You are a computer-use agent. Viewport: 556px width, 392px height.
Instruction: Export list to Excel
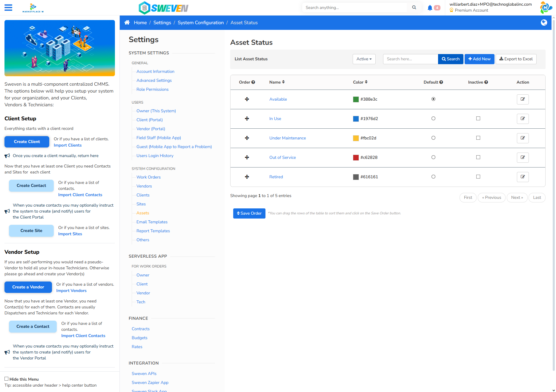(516, 59)
